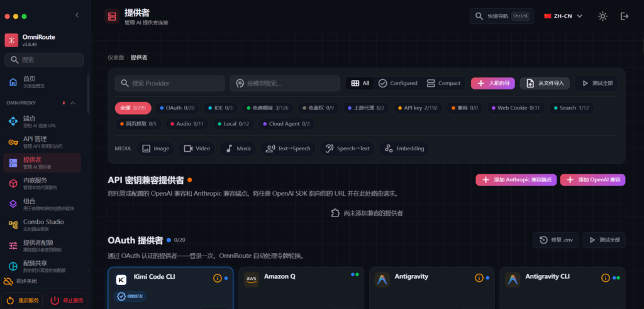Open the 首页 dashboard home item
644x309 pixels.
[x=42, y=81]
